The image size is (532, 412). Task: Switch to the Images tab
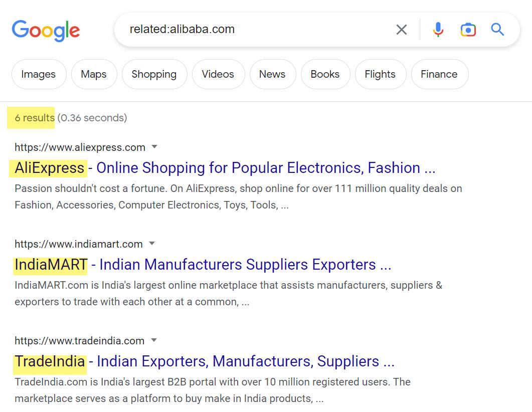click(x=38, y=74)
